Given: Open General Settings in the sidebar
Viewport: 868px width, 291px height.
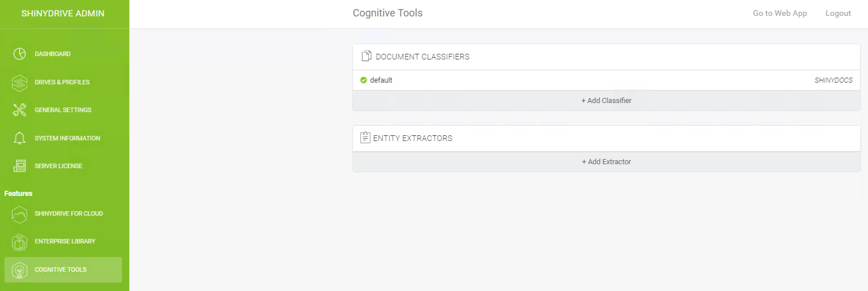Looking at the screenshot, I should (x=63, y=110).
